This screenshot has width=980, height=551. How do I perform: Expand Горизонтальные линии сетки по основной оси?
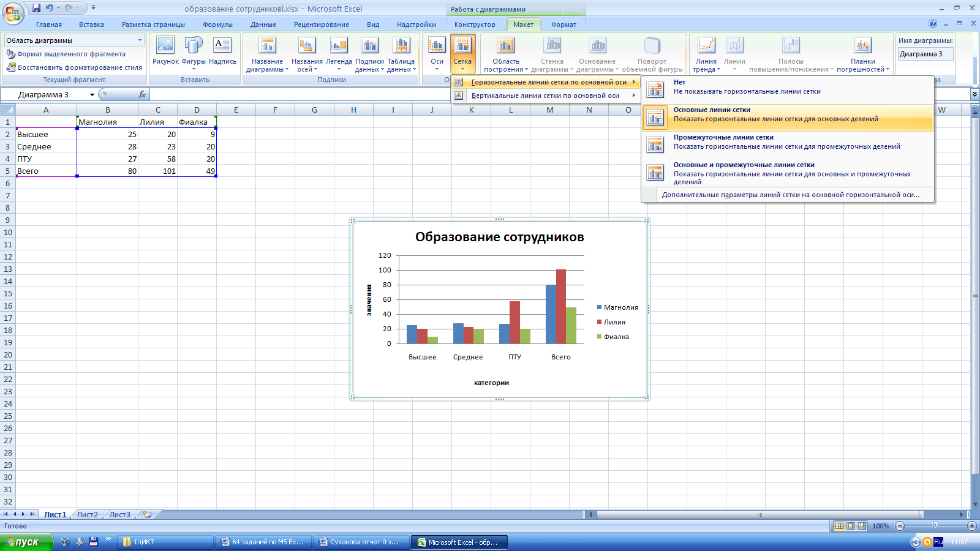pos(545,82)
